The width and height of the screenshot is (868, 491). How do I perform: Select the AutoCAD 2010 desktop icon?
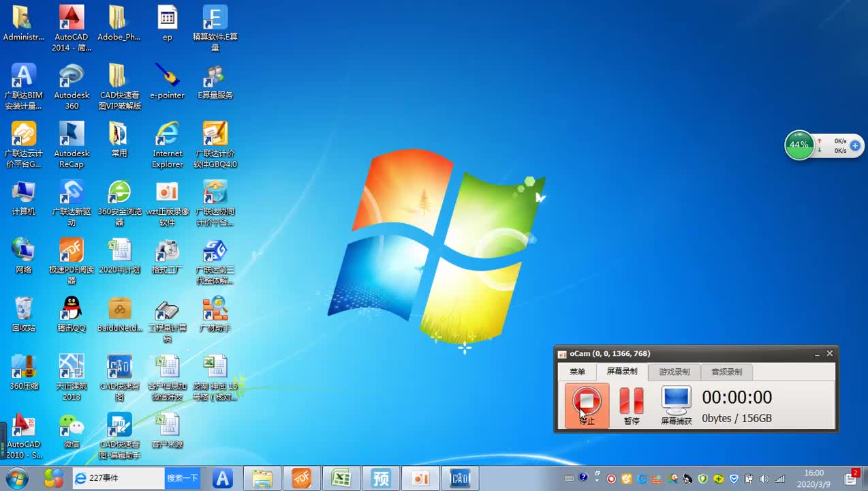pyautogui.click(x=23, y=434)
